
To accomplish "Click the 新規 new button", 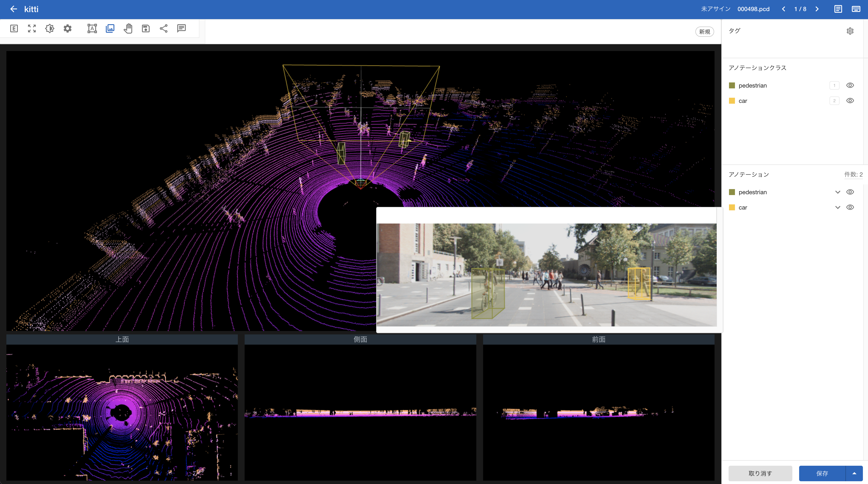I will [x=704, y=32].
